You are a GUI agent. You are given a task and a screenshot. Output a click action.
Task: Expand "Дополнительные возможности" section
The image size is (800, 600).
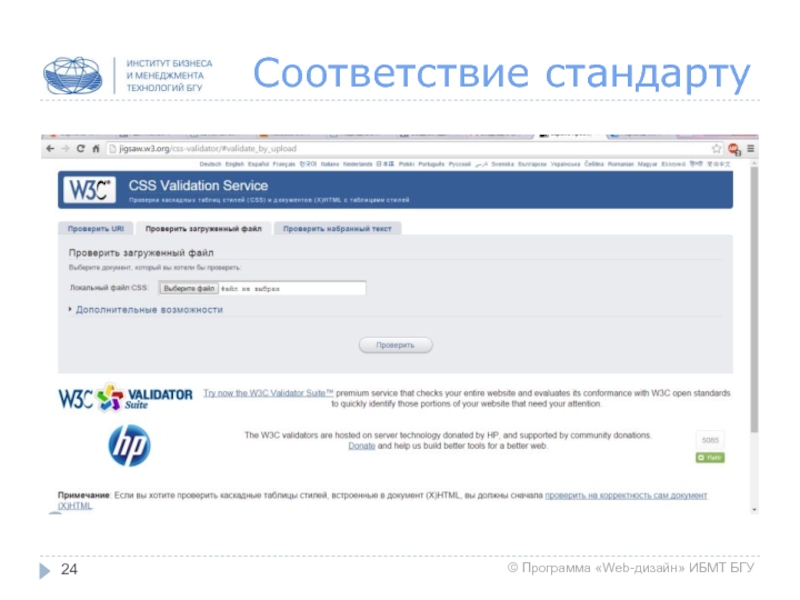pos(149,310)
